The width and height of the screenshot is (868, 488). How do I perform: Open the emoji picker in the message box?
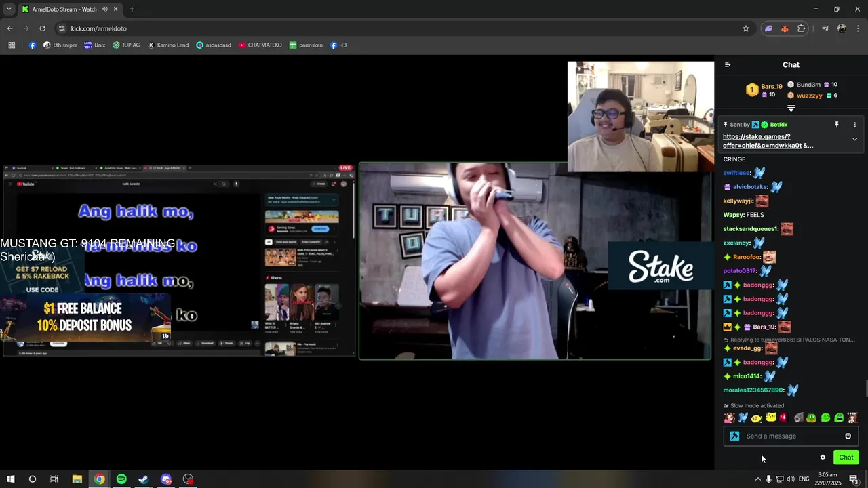pyautogui.click(x=848, y=436)
